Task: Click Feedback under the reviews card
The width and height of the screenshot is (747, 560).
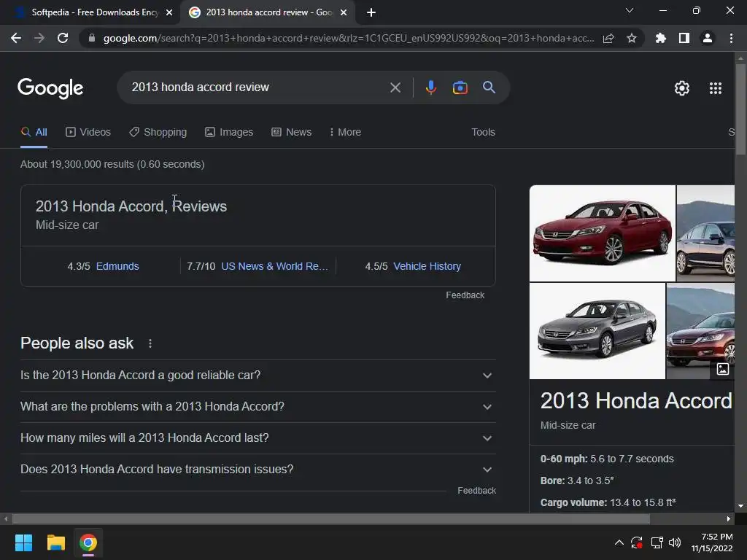Action: [x=465, y=295]
